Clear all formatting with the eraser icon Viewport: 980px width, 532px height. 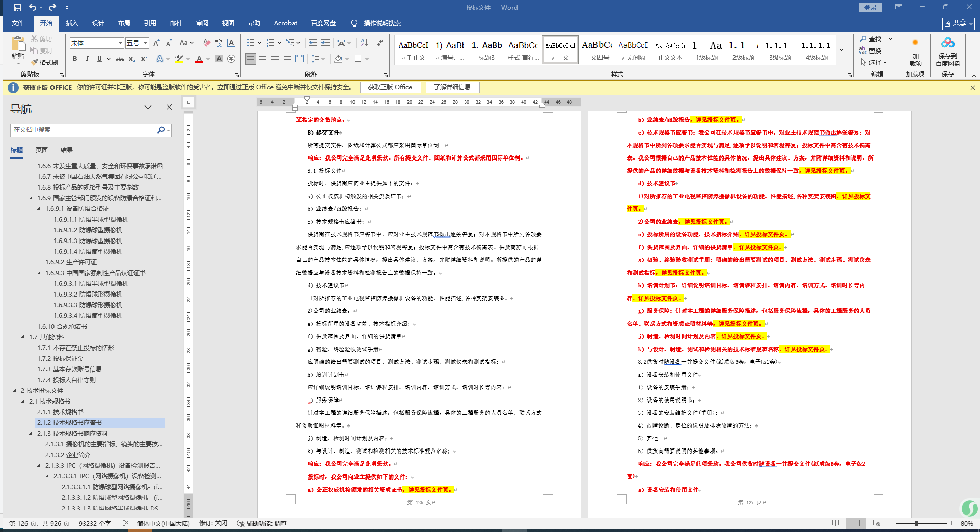[x=207, y=43]
